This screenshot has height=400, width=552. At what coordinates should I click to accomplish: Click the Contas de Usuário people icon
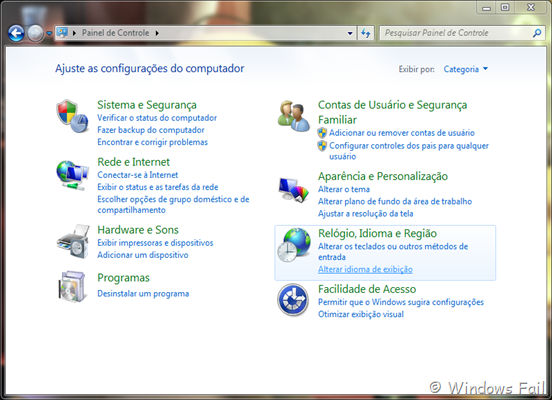(293, 116)
